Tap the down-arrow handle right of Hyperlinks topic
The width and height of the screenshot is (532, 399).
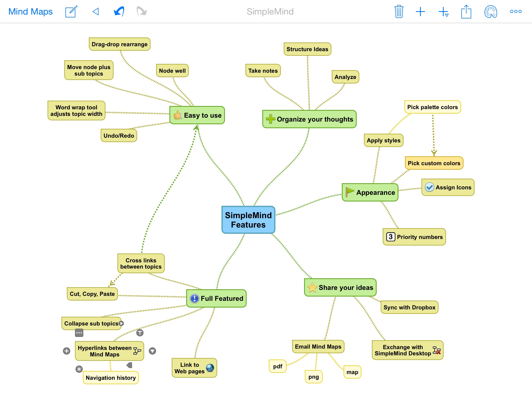pos(152,351)
